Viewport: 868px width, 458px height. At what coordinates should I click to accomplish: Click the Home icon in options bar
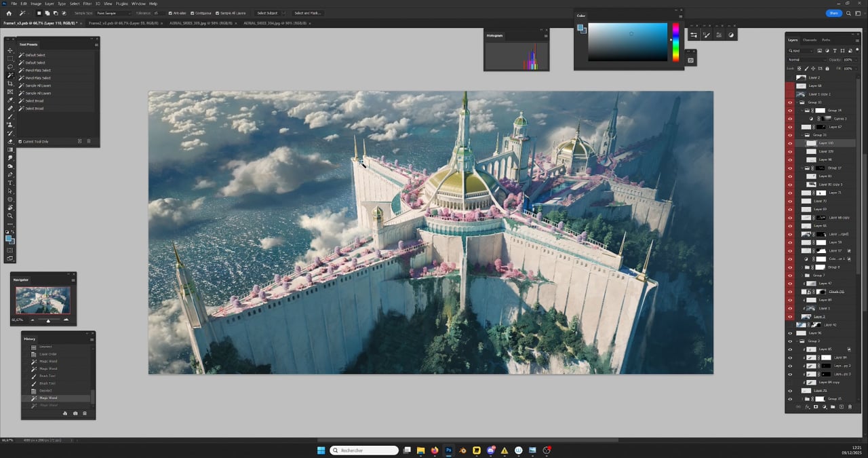pos(9,13)
